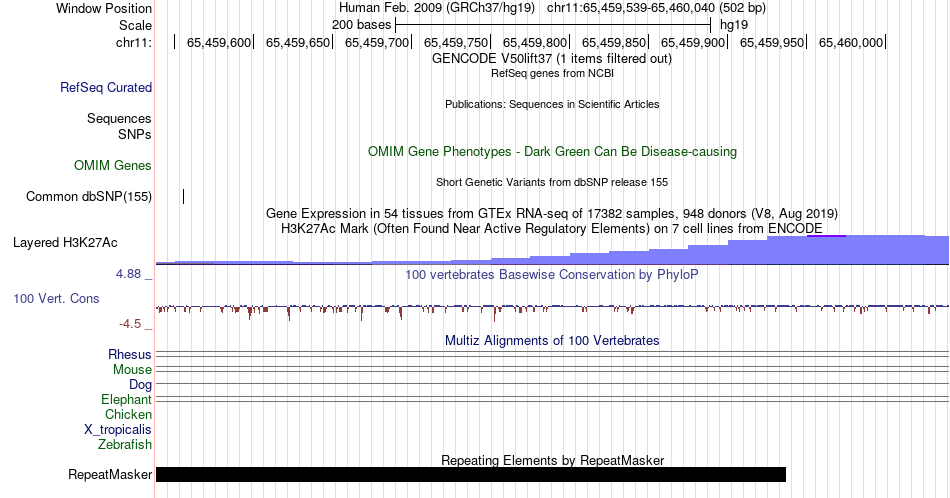Click the RefSeq genes from NCBI title
The height and width of the screenshot is (498, 950).
pos(552,73)
